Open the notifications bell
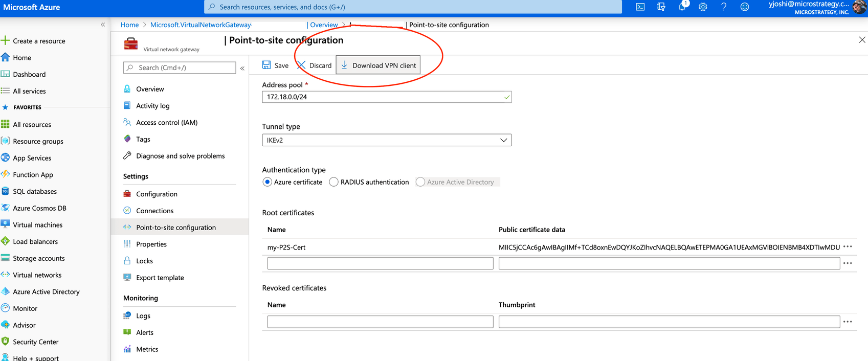This screenshot has width=868, height=361. 682,7
